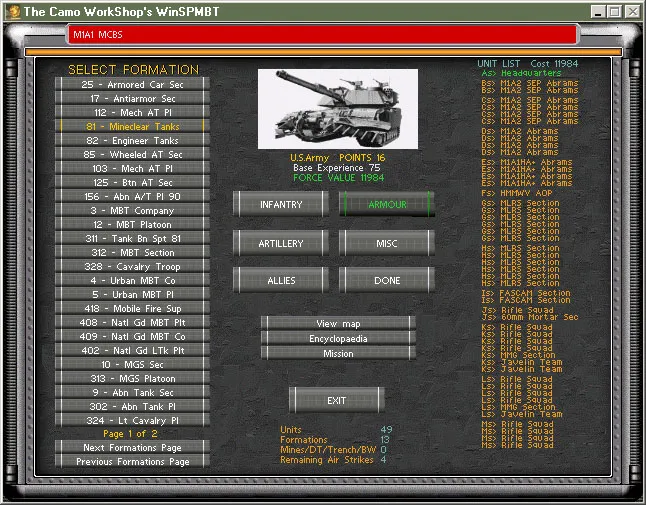
Task: Click the Page 1 of 2 label
Action: click(x=130, y=434)
